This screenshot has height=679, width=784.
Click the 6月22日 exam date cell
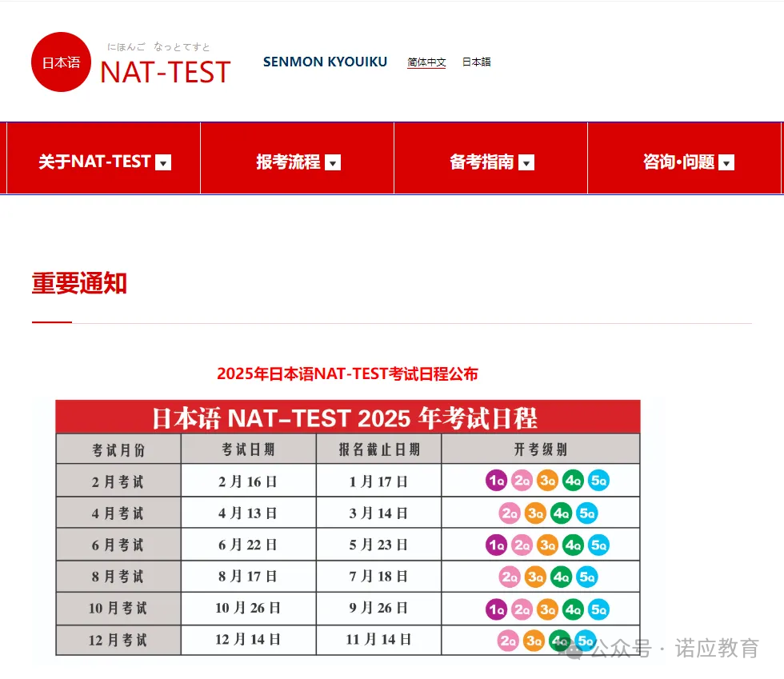click(249, 545)
